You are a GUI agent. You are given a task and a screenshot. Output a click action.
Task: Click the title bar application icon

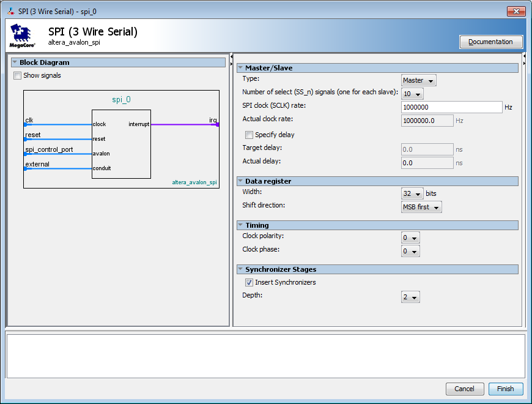11,12
